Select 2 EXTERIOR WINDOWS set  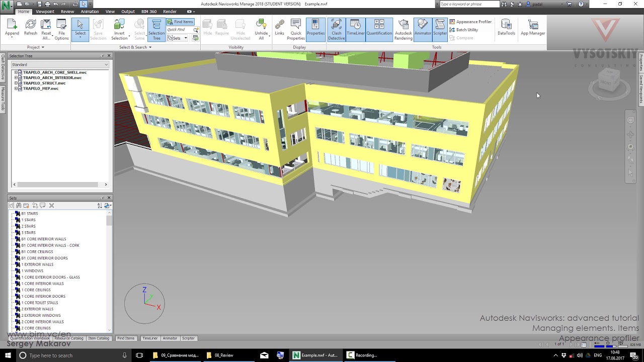pyautogui.click(x=40, y=316)
